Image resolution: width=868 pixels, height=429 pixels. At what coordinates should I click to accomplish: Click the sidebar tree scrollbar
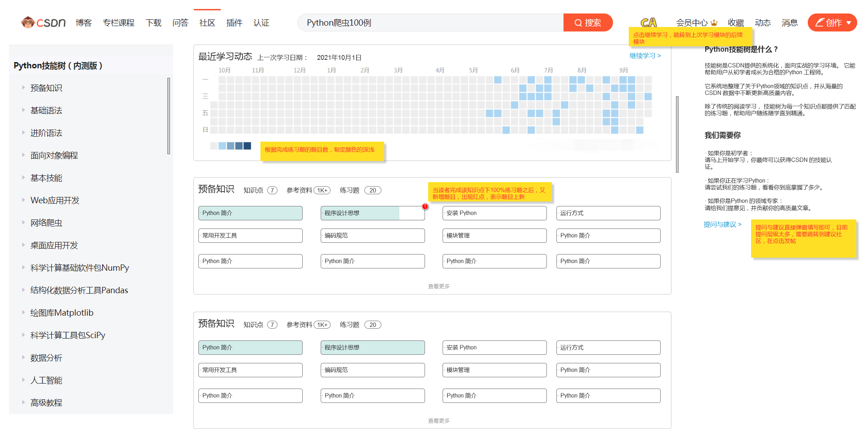[169, 116]
